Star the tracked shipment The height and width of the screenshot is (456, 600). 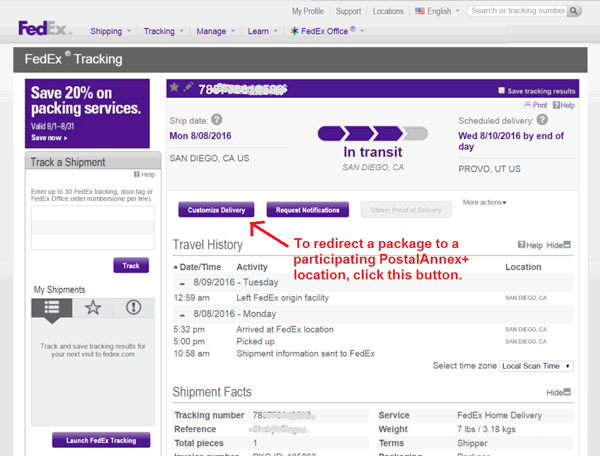(174, 88)
